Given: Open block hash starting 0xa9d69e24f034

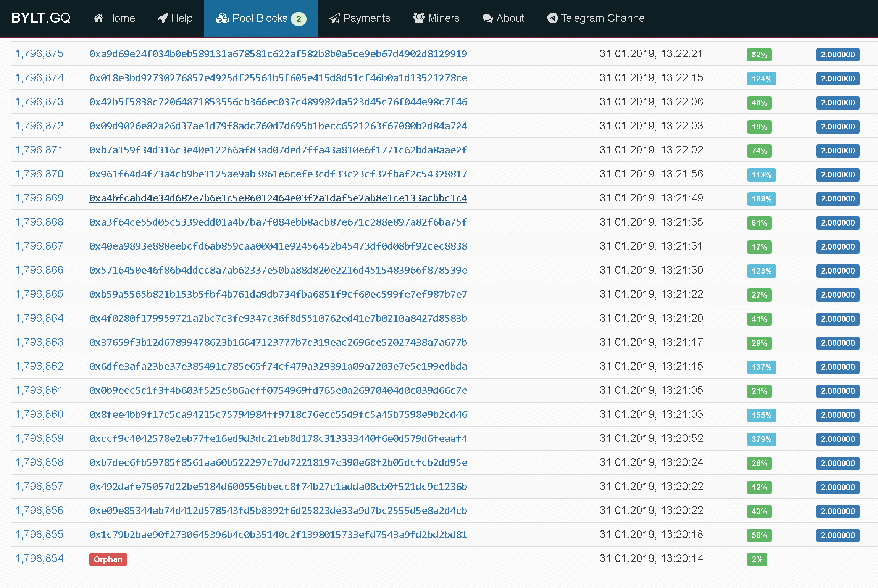Looking at the screenshot, I should point(278,54).
